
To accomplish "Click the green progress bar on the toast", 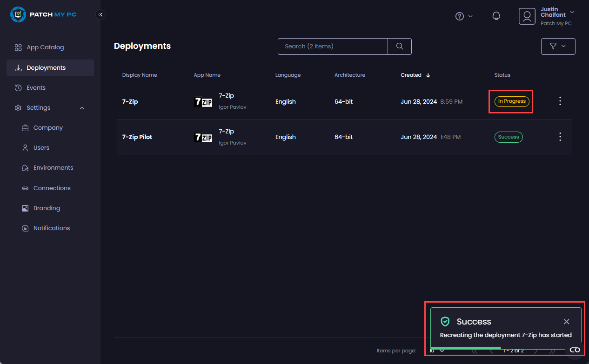I will tap(465, 347).
